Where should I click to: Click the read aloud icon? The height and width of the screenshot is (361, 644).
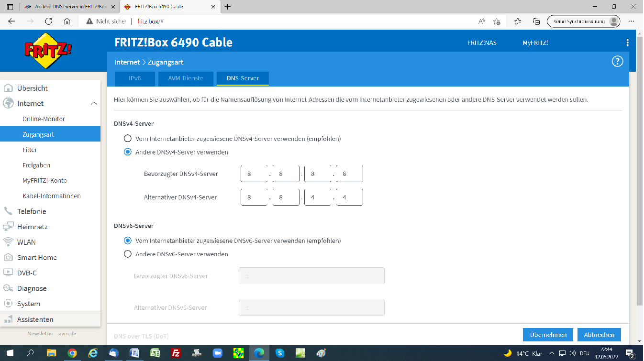pos(482,21)
